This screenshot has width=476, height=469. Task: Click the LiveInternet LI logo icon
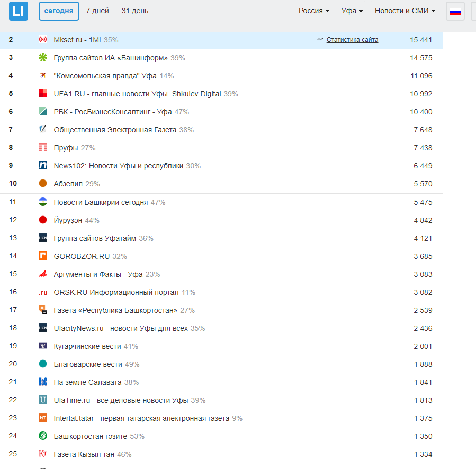pos(18,11)
